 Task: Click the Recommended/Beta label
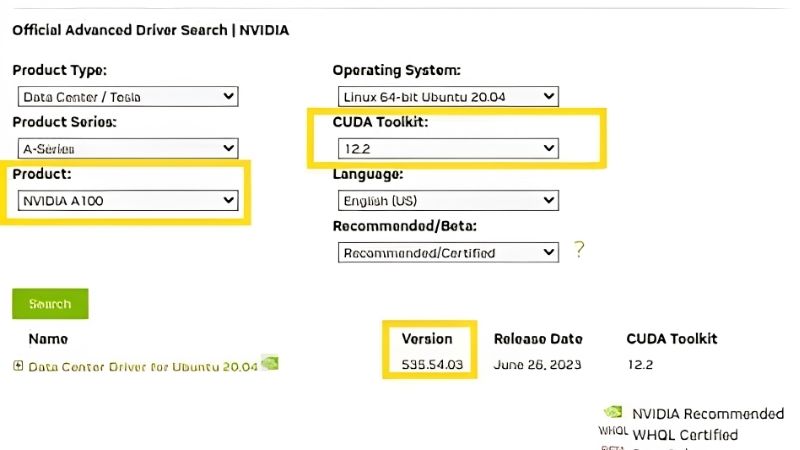[x=405, y=226]
